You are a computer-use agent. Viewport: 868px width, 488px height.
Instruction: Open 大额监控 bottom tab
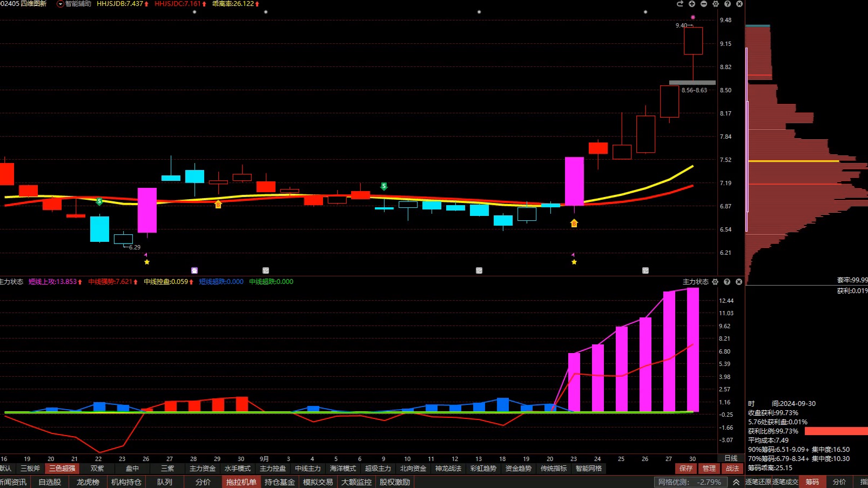click(356, 482)
